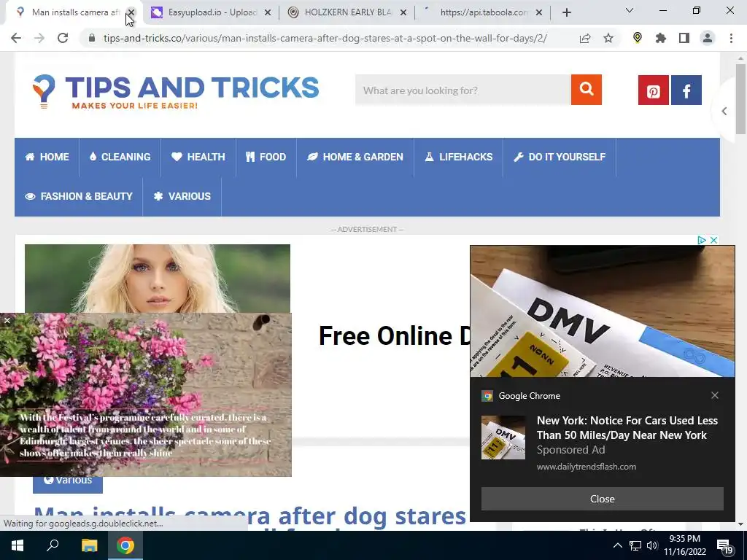Focus the 'What are you looking for?' search box
Image resolution: width=747 pixels, height=560 pixels.
tap(462, 90)
